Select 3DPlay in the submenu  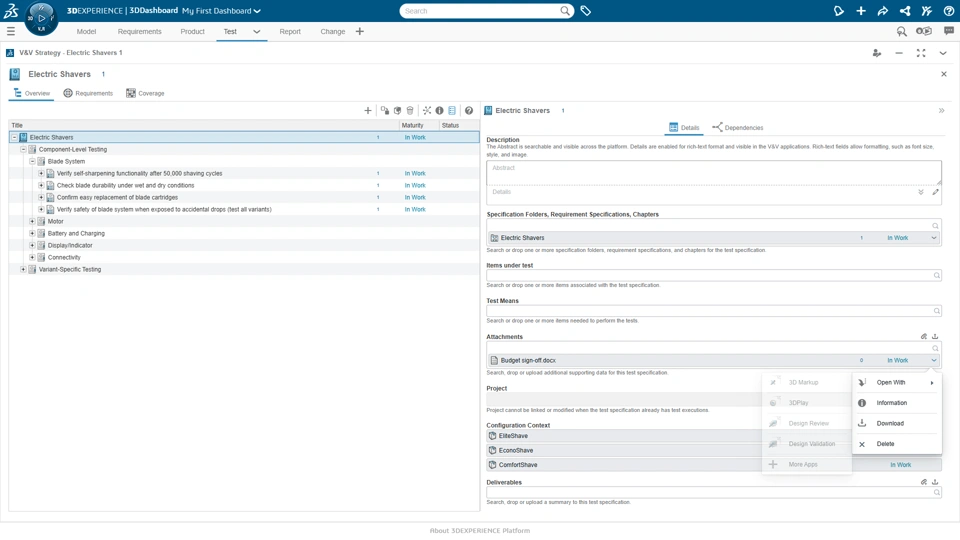(x=807, y=403)
